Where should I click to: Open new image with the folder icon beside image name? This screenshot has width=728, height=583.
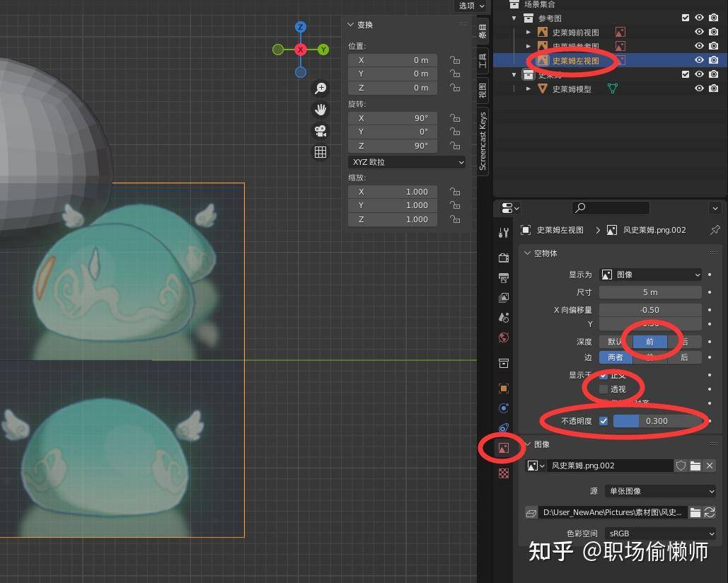(695, 466)
